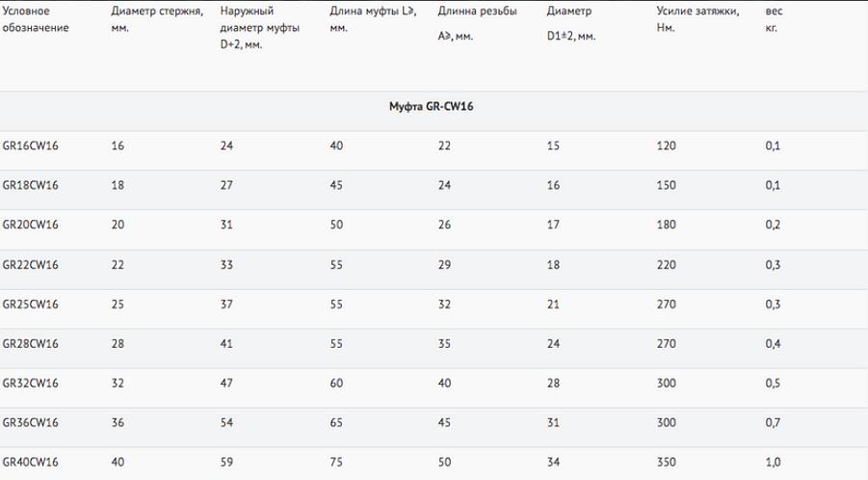The image size is (868, 480).
Task: Click the GR40CW16 designation cell
Action: click(x=31, y=463)
